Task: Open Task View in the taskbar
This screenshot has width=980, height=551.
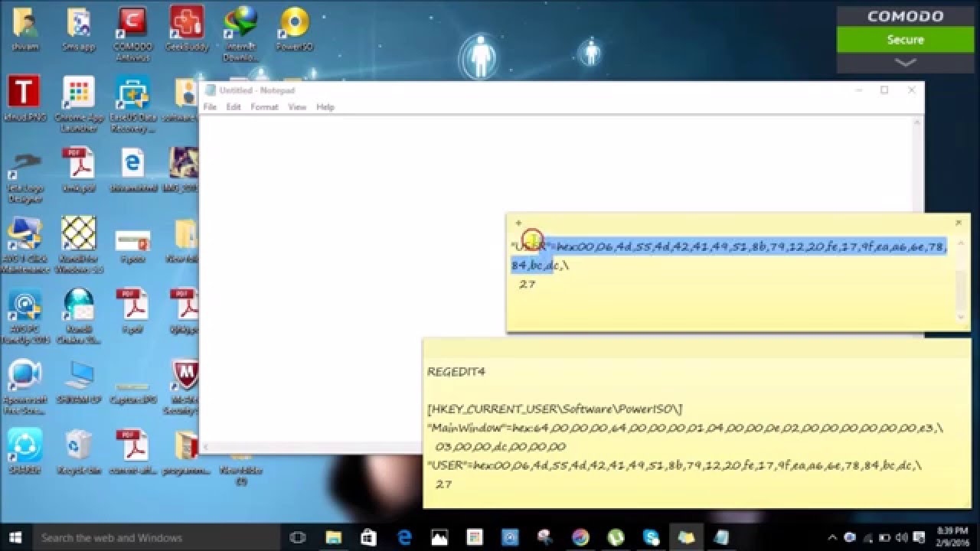Action: 298,537
